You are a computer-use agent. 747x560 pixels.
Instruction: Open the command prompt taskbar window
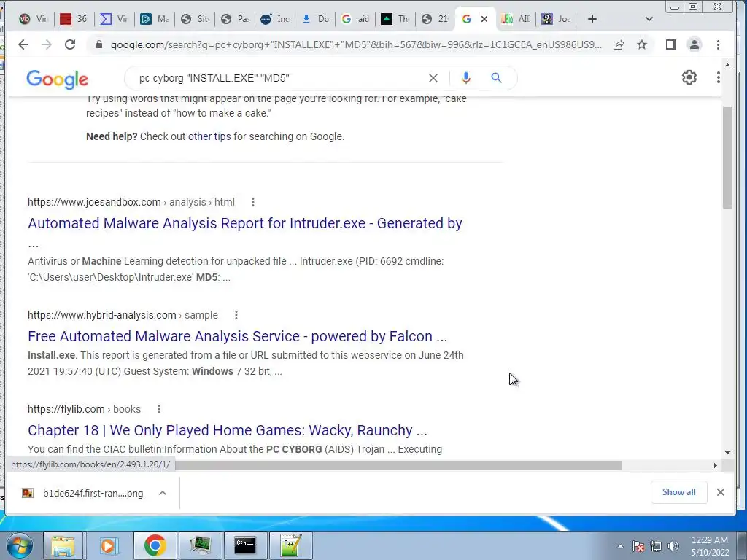(245, 545)
